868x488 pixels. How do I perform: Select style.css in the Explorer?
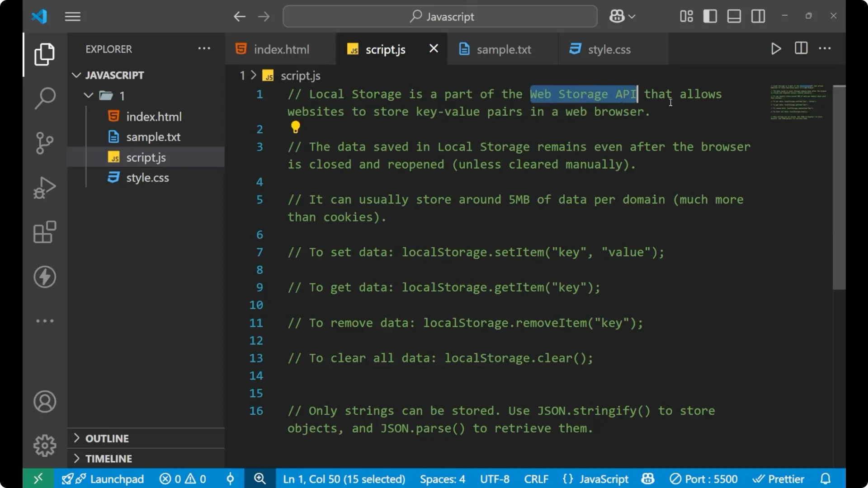tap(147, 177)
